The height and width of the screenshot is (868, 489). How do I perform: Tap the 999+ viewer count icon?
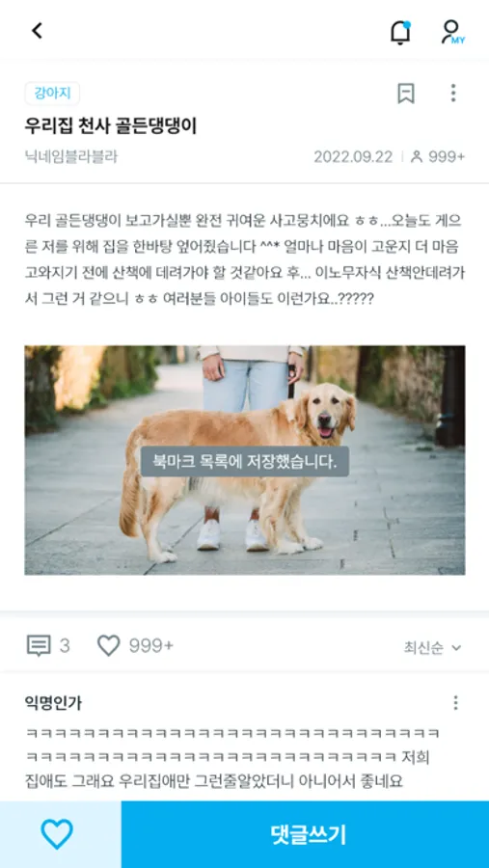pos(416,157)
